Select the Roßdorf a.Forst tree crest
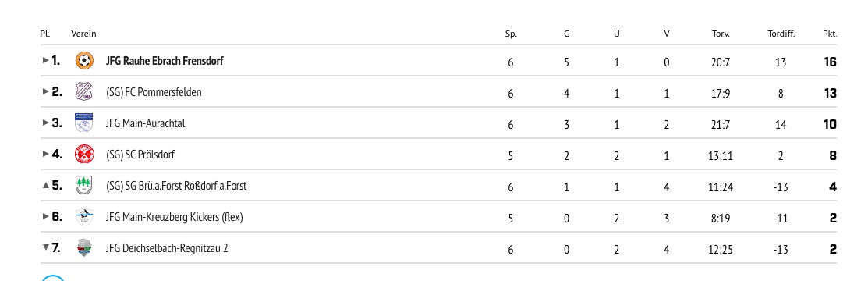868x281 pixels. click(x=84, y=185)
